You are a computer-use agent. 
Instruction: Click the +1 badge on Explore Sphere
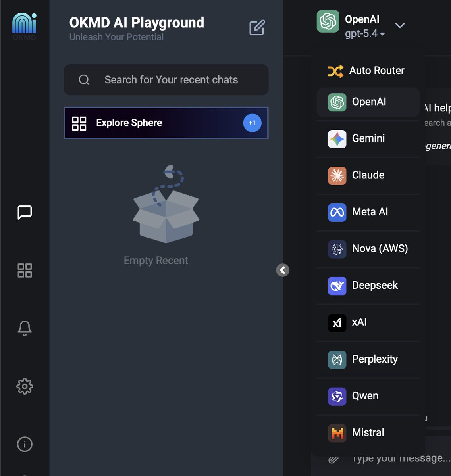coord(252,123)
